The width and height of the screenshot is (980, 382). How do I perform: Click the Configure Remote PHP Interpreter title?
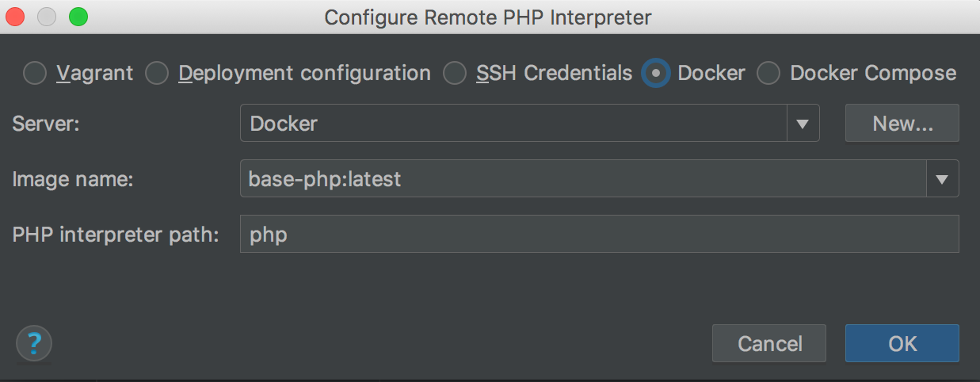(x=488, y=17)
